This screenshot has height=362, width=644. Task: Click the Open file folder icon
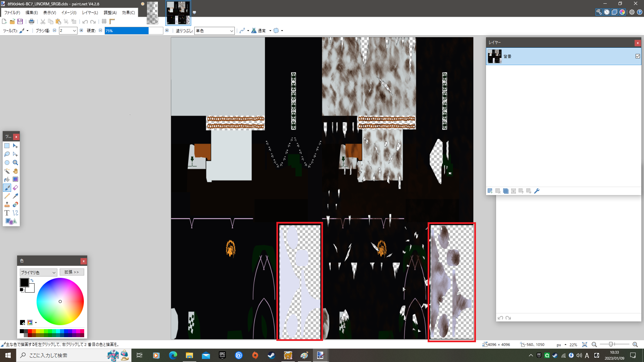pyautogui.click(x=12, y=21)
